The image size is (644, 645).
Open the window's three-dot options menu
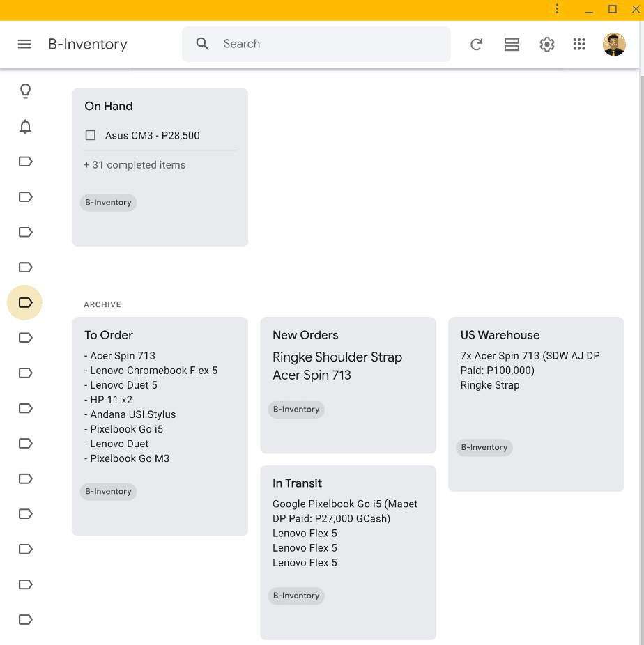pos(557,8)
